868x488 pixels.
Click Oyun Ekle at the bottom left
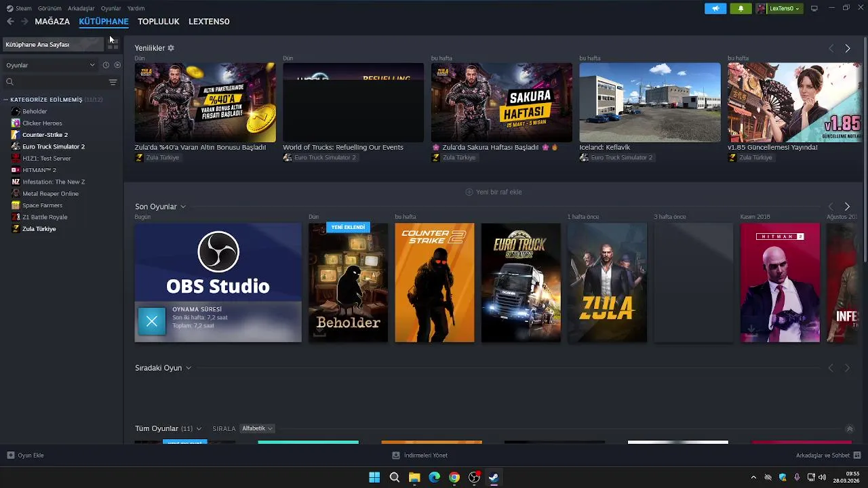[x=26, y=455]
